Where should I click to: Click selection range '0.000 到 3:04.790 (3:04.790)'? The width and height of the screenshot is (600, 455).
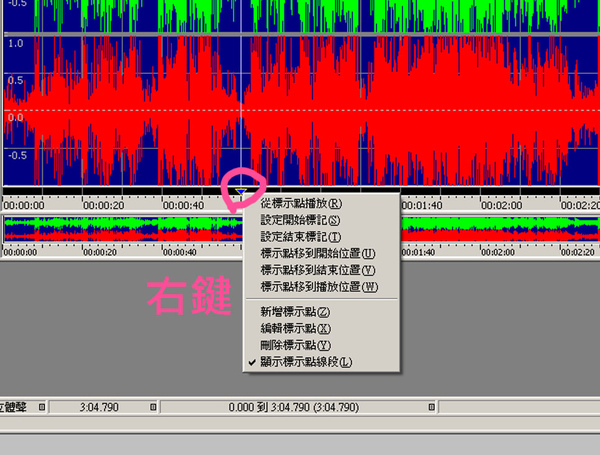point(294,407)
